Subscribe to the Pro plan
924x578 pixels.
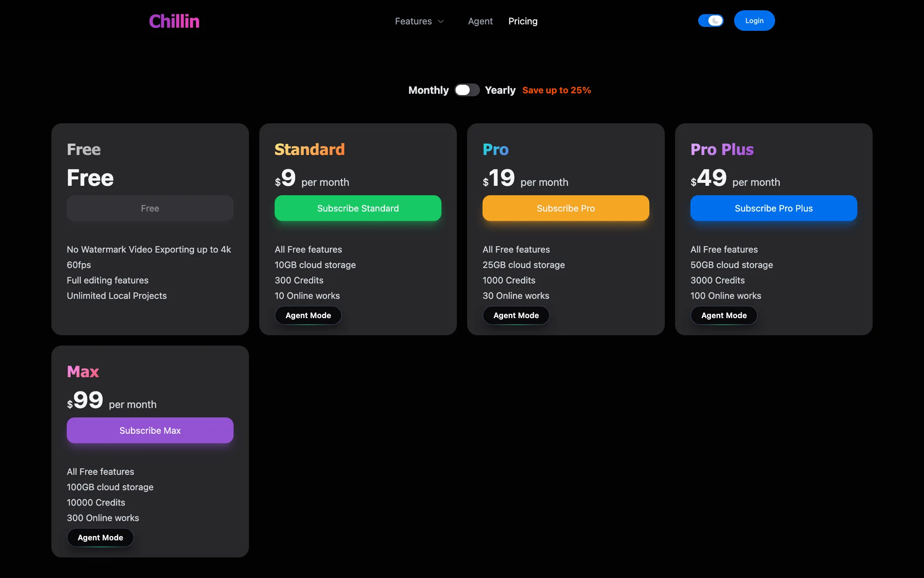(x=566, y=208)
